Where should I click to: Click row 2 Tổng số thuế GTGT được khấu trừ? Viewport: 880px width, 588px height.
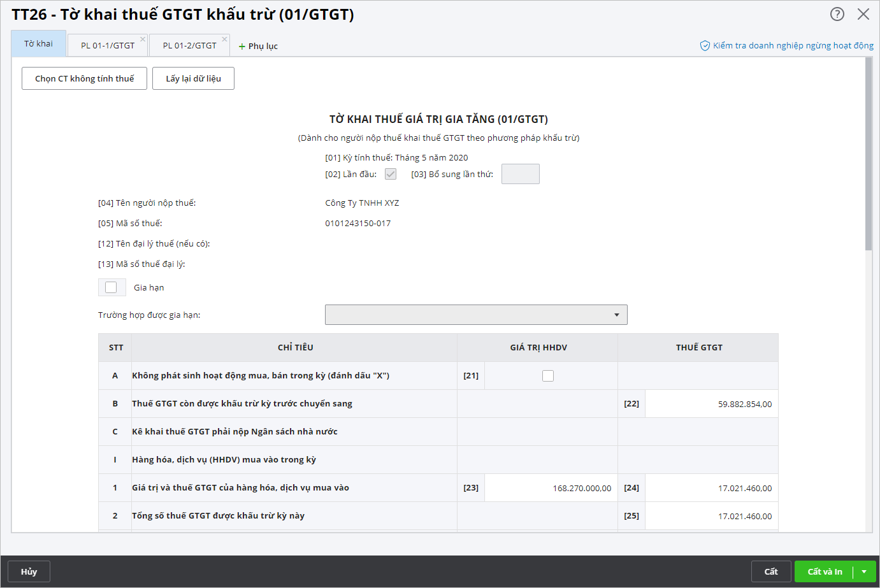(438, 516)
